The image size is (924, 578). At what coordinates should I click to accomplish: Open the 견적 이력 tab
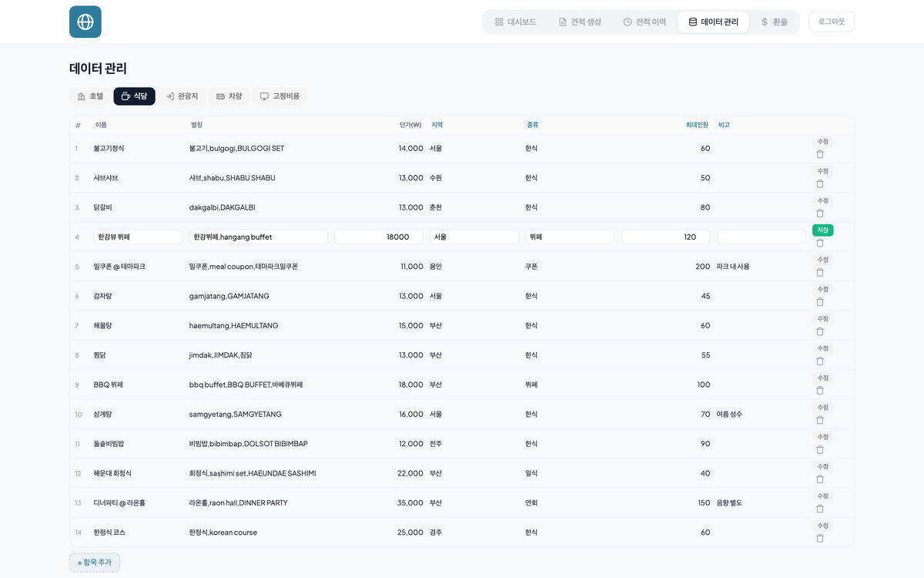pos(644,22)
